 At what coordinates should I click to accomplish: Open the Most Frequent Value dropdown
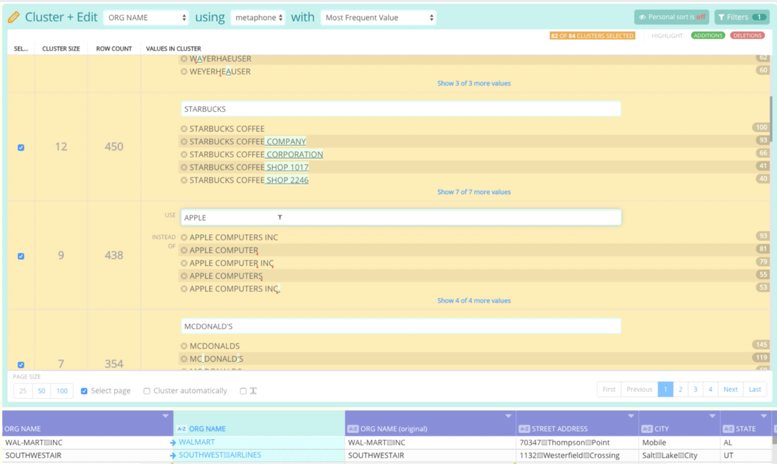click(x=379, y=17)
